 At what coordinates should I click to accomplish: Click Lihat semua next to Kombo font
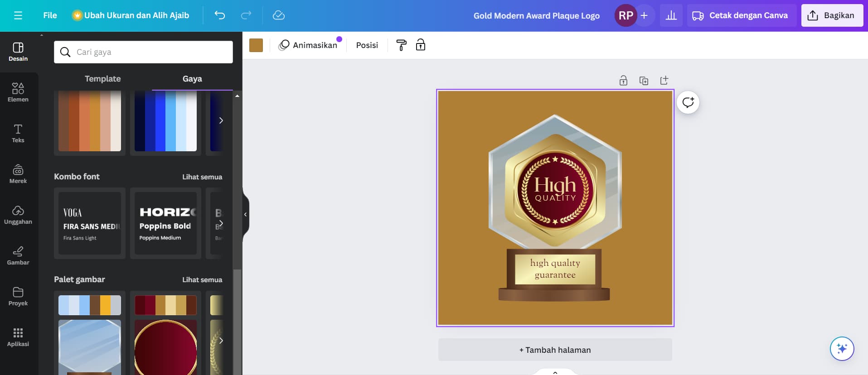202,177
